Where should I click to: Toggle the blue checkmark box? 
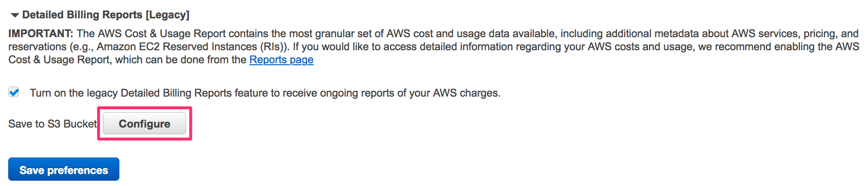pos(14,92)
